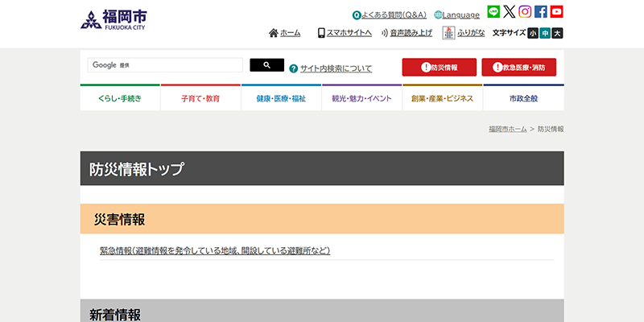The width and height of the screenshot is (644, 322).
Task: Click the speaker icon beside 音声読み上げ
Action: click(x=385, y=33)
